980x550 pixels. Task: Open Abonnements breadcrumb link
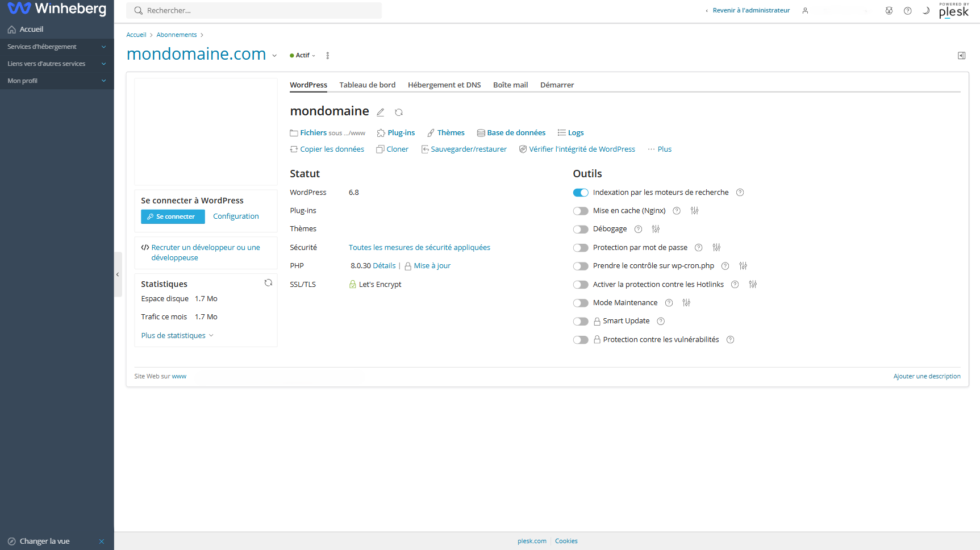(177, 35)
